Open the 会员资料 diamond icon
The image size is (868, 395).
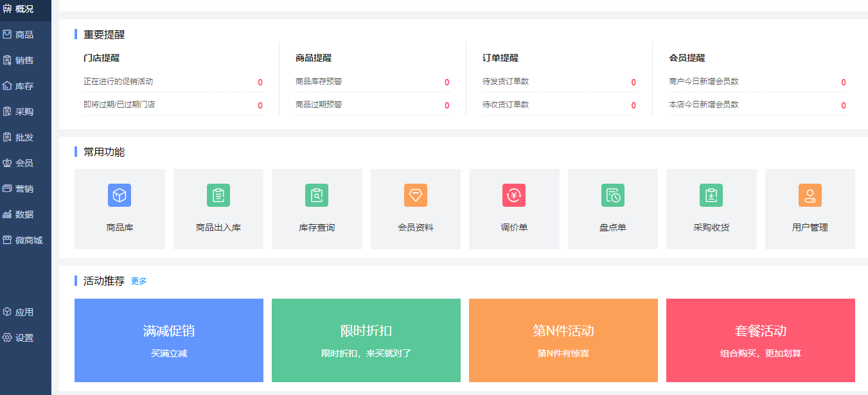(416, 195)
